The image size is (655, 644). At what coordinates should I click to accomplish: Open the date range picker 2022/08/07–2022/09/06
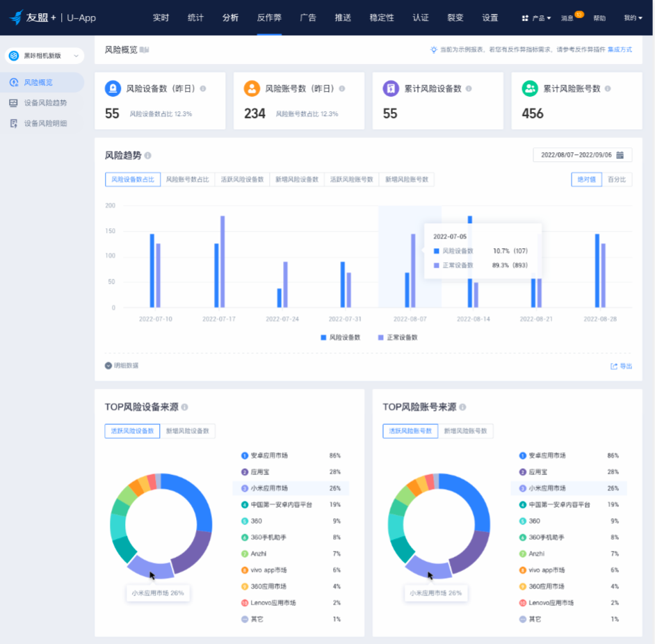(582, 155)
